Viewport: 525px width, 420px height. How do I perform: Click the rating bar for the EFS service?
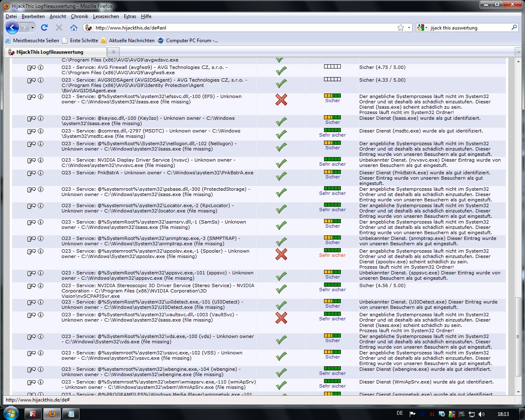332,96
